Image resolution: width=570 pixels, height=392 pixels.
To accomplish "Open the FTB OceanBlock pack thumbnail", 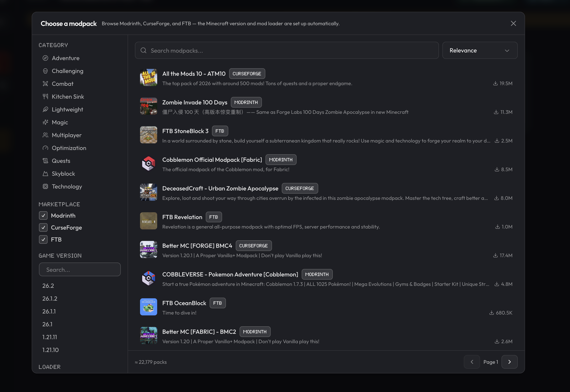I will pos(148,307).
